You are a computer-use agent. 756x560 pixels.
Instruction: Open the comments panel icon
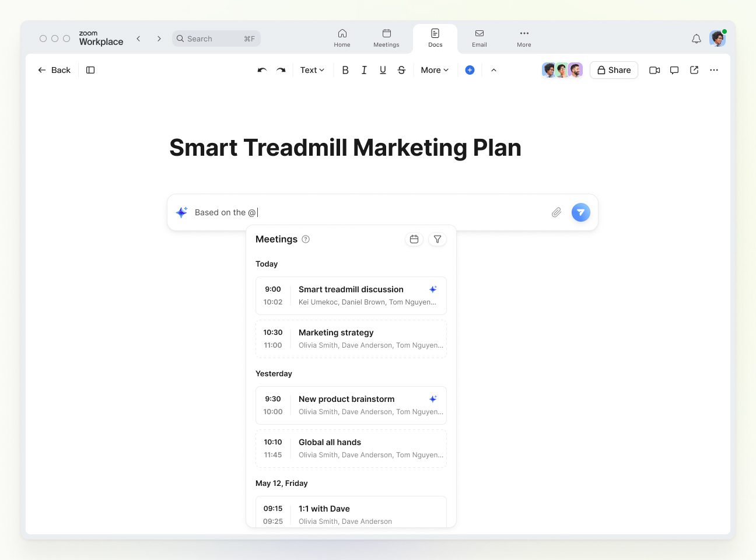674,70
